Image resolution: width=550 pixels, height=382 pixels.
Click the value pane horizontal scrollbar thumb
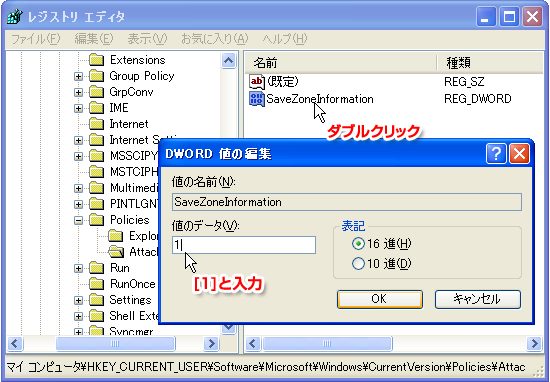point(327,343)
